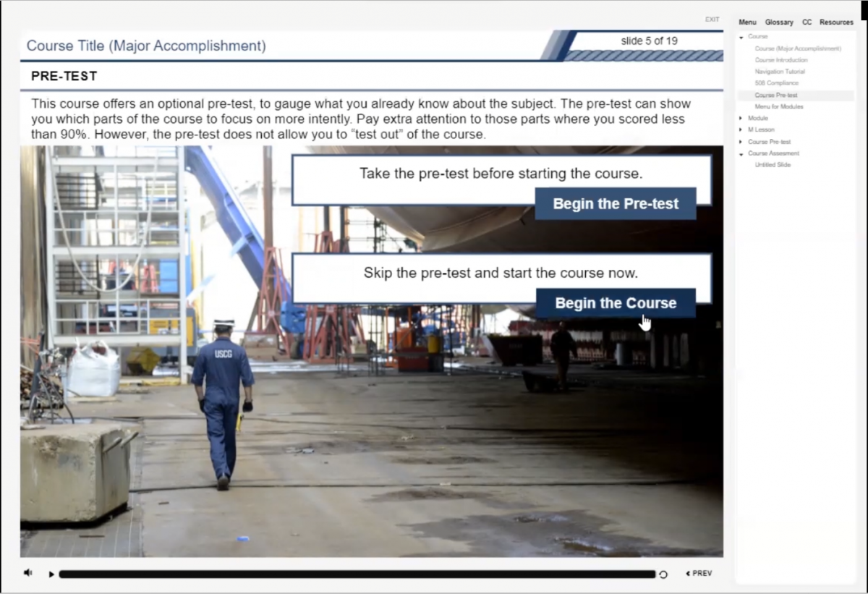Collapse the Course section arrow
868x594 pixels.
(741, 37)
